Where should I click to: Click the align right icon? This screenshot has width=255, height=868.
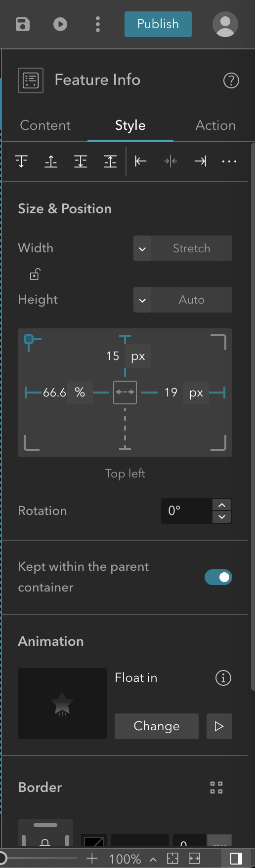[200, 161]
